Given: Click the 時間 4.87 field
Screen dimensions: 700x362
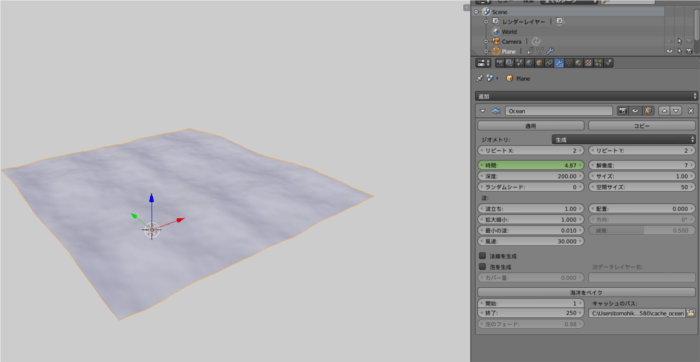Looking at the screenshot, I should point(531,165).
